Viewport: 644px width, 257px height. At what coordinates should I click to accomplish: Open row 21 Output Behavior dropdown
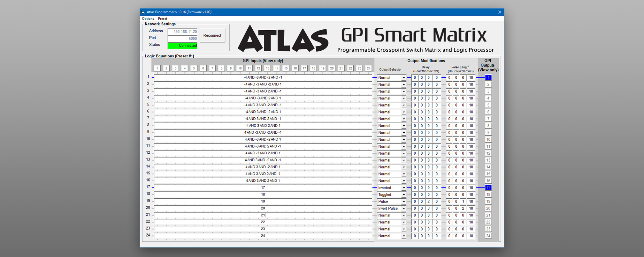point(391,215)
